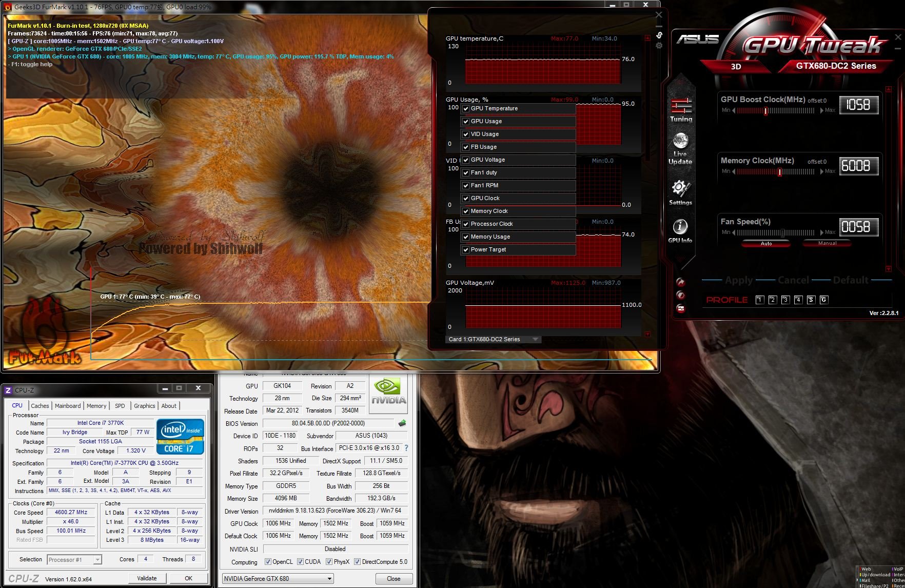Open the About tab in CPU-Z

(169, 406)
